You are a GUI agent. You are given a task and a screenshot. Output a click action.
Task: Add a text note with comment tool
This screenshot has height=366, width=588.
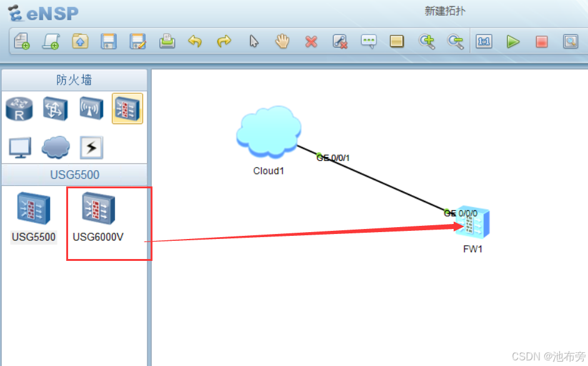(x=369, y=41)
